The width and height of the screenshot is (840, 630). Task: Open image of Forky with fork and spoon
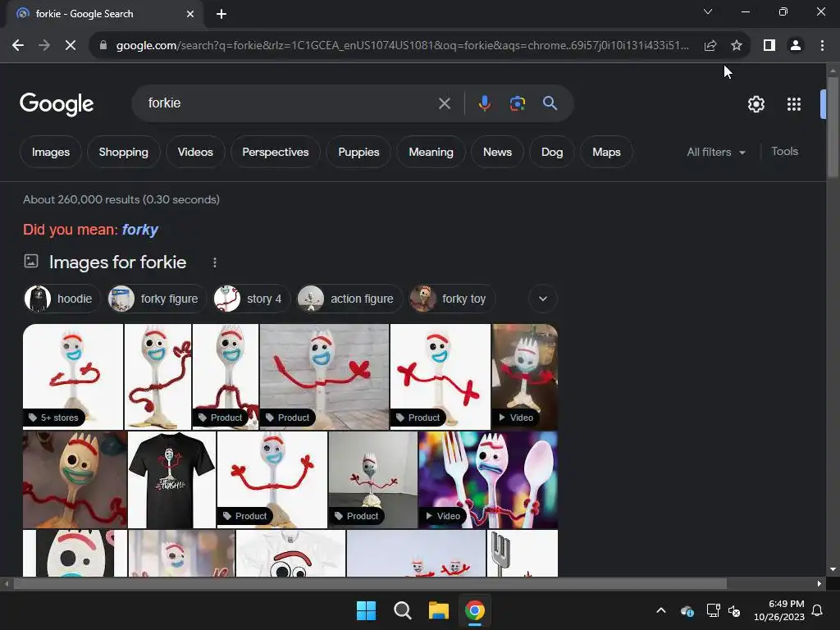488,480
